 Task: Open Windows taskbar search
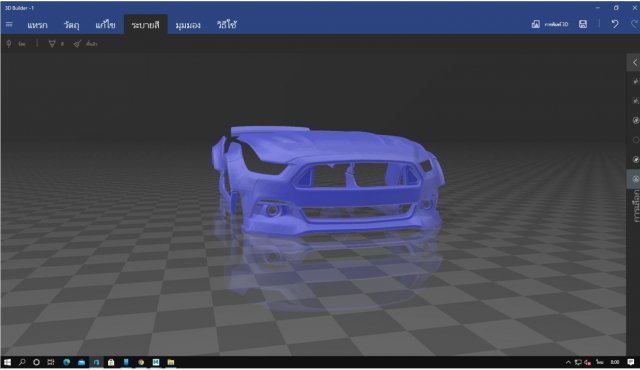pos(22,362)
